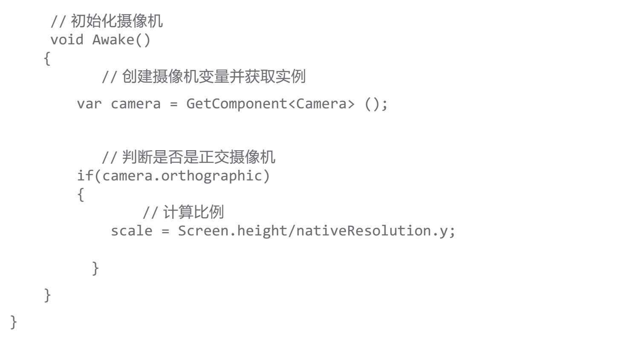This screenshot has height=360, width=644.
Task: Click the opening brace below Awake()
Action: [x=47, y=58]
